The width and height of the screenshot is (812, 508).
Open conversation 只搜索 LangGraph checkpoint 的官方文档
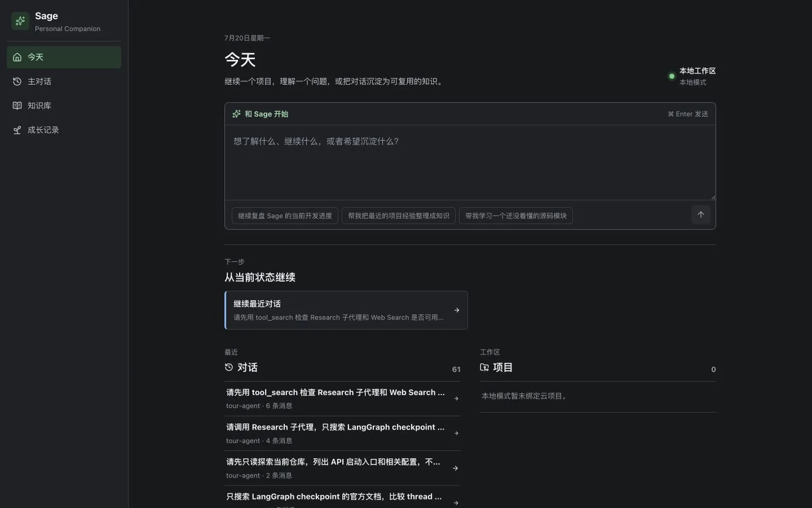coord(342,497)
